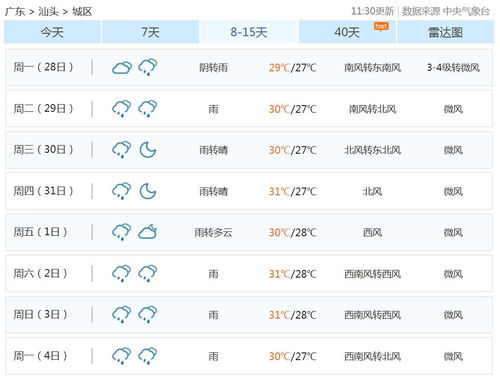Click the moon icon for 周三 30日
The height and width of the screenshot is (377, 500).
tap(148, 150)
